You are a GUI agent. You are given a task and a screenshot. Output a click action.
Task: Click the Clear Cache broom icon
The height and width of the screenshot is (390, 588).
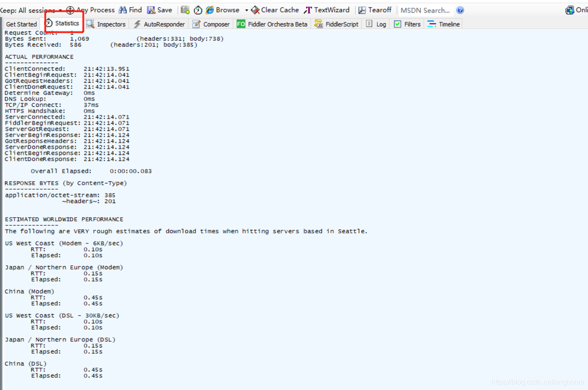point(256,10)
